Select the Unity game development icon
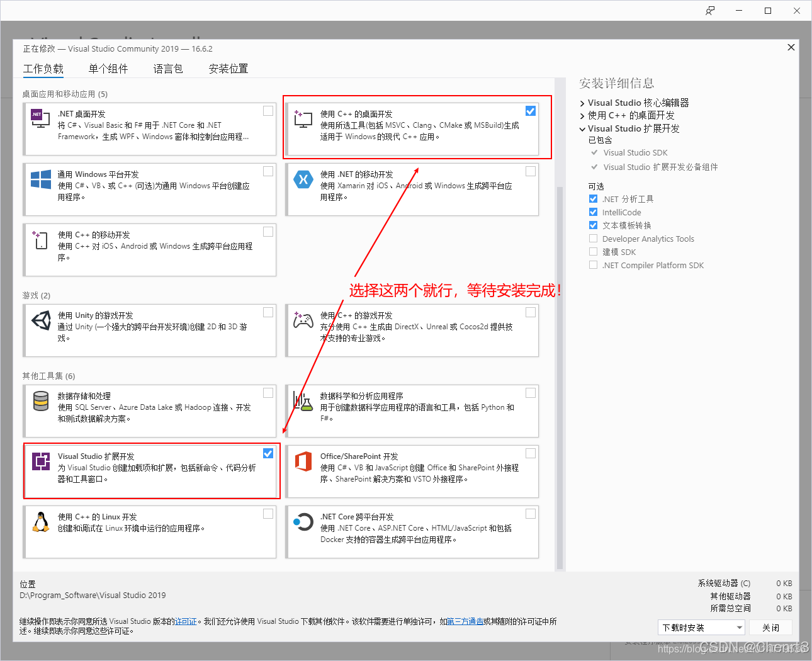Screen dimensions: 812x661 [40, 321]
